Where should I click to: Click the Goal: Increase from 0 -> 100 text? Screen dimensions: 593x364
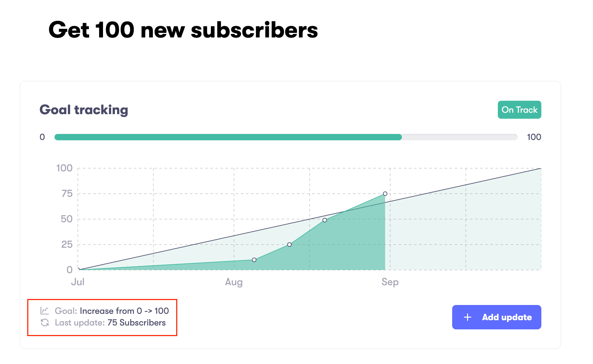pyautogui.click(x=112, y=311)
